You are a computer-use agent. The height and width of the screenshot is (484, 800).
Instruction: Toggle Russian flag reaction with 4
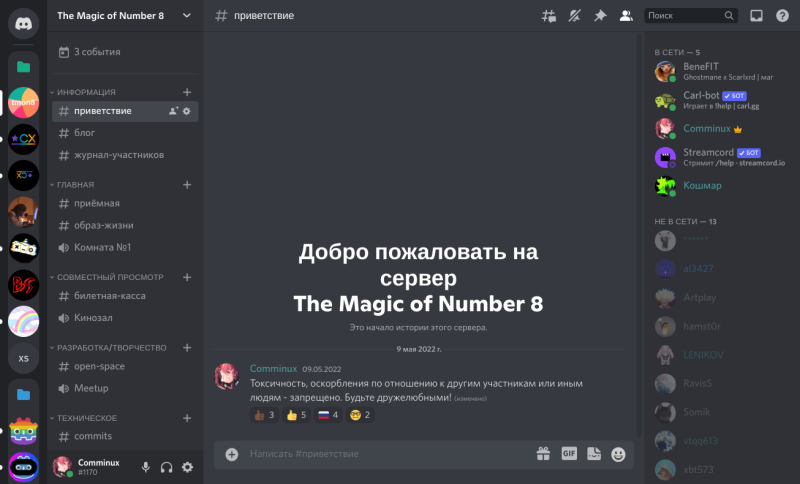pos(328,415)
